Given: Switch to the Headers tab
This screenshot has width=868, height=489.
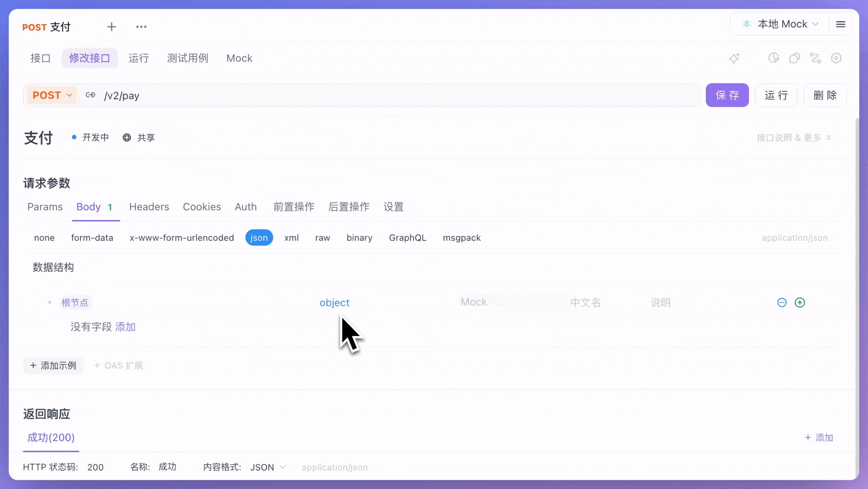Looking at the screenshot, I should [x=149, y=207].
